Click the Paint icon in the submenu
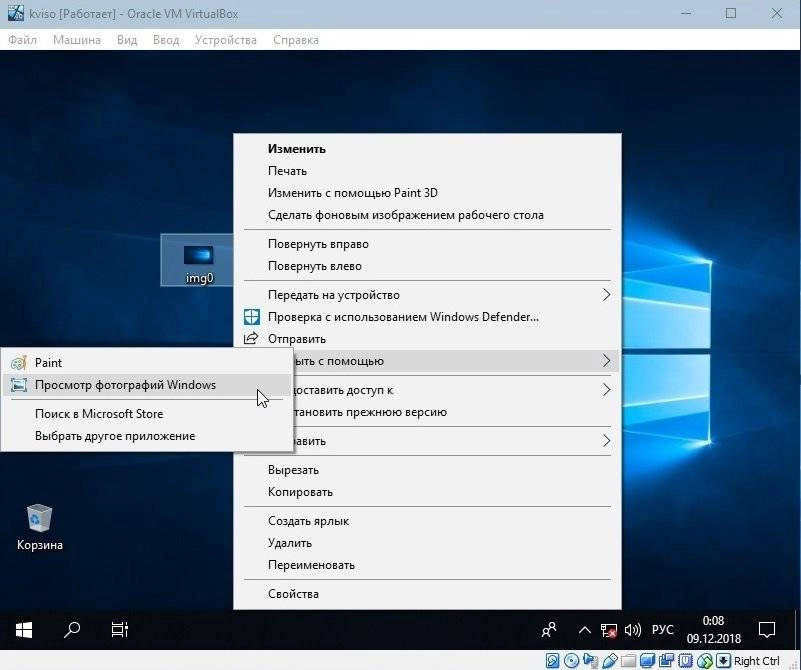The image size is (801, 670). click(x=18, y=363)
